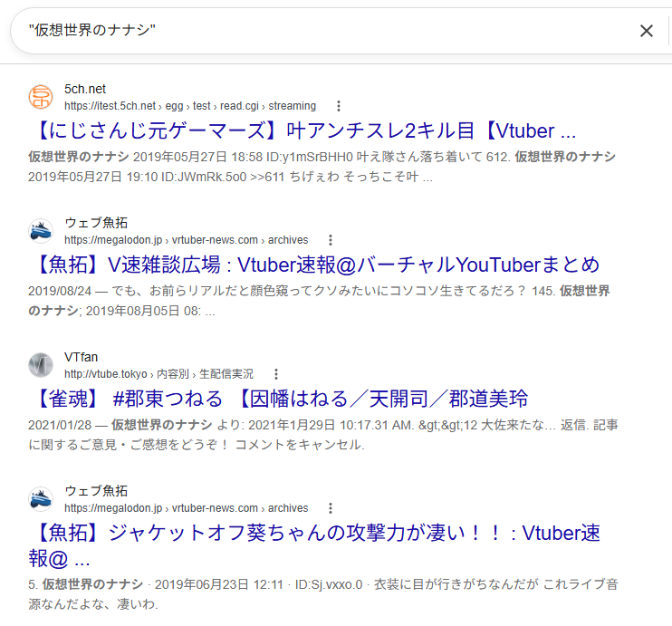This screenshot has width=672, height=626.
Task: Click the ウェブ魚拓 site name above the V速雑談広場 result
Action: 96,223
